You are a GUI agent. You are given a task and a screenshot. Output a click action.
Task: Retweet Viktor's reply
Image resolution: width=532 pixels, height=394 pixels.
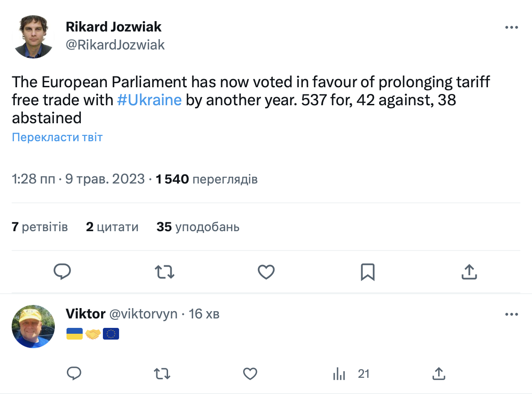click(161, 373)
